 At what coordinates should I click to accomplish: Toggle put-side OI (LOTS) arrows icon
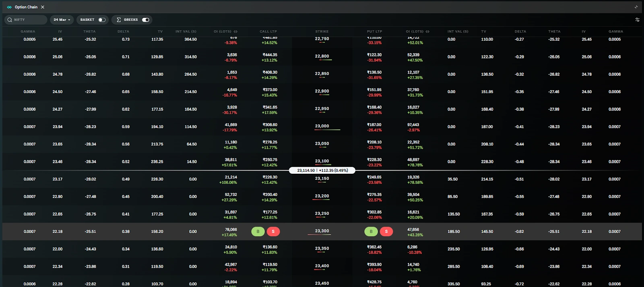coord(427,31)
